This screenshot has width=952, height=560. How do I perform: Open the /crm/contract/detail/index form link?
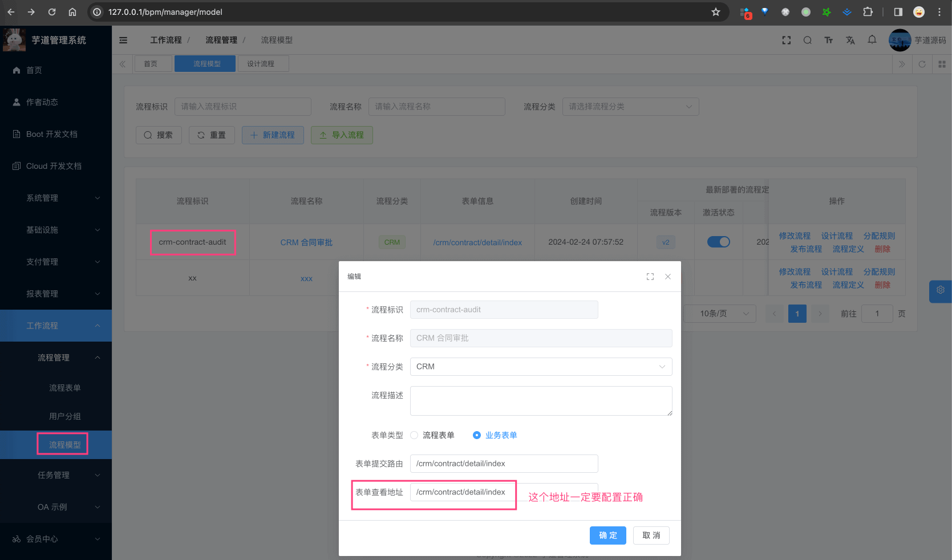[x=477, y=242]
